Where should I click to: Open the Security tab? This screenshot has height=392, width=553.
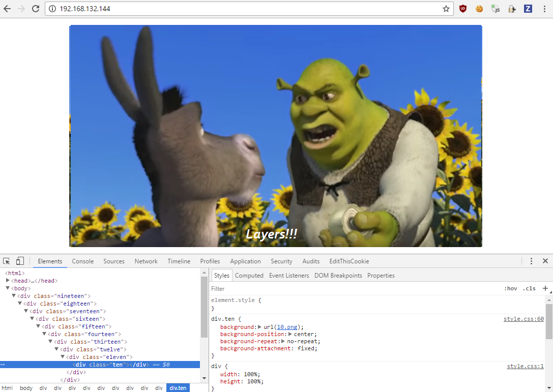281,261
